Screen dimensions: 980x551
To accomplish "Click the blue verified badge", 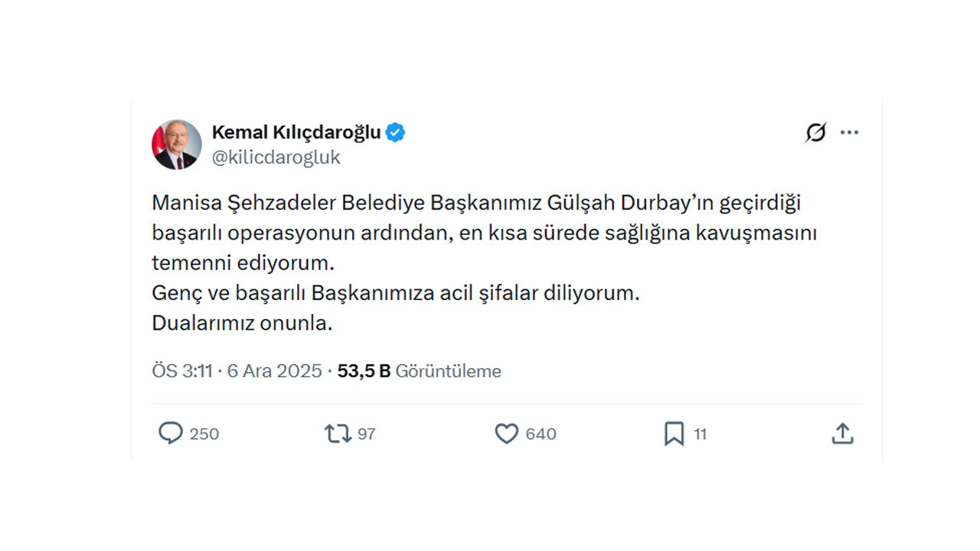I will point(395,132).
